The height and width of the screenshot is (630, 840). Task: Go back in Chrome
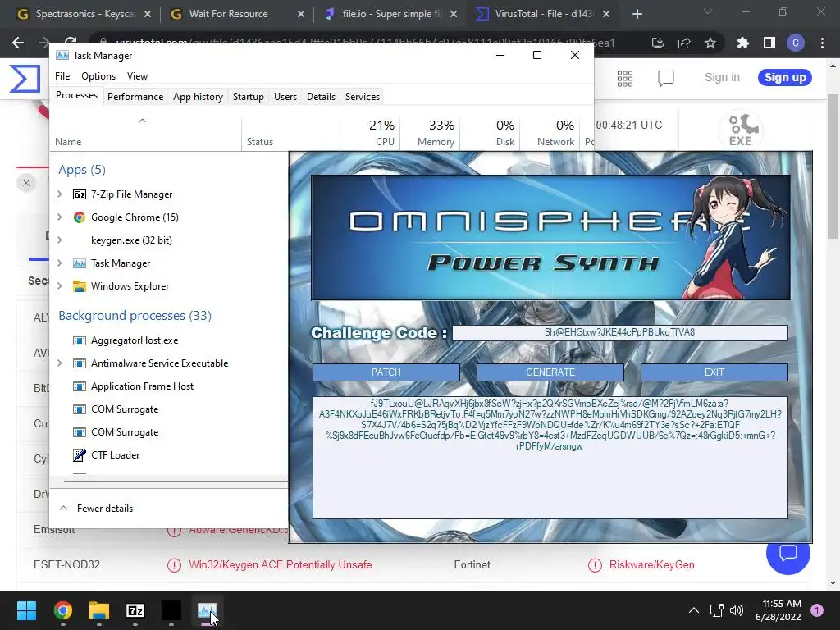(x=18, y=43)
